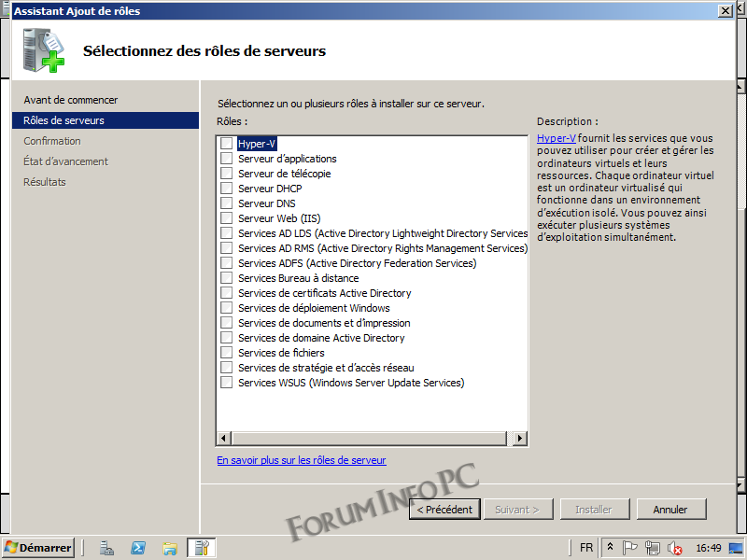Launch PowerShell from taskbar
This screenshot has width=747, height=560.
point(138,548)
